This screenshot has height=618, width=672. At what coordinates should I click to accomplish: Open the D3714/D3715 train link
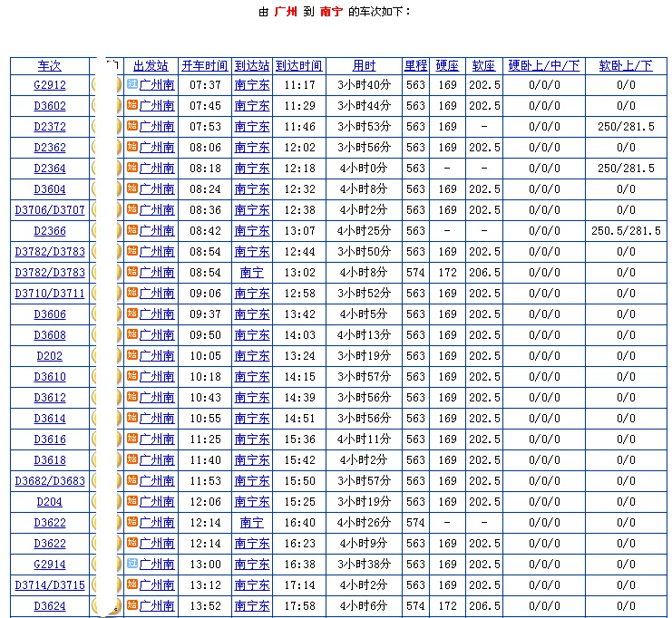tap(50, 585)
